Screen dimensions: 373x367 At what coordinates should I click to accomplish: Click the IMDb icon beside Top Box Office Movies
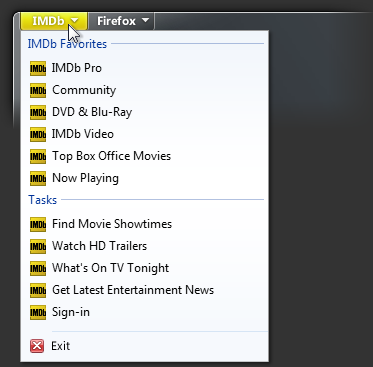coord(38,156)
